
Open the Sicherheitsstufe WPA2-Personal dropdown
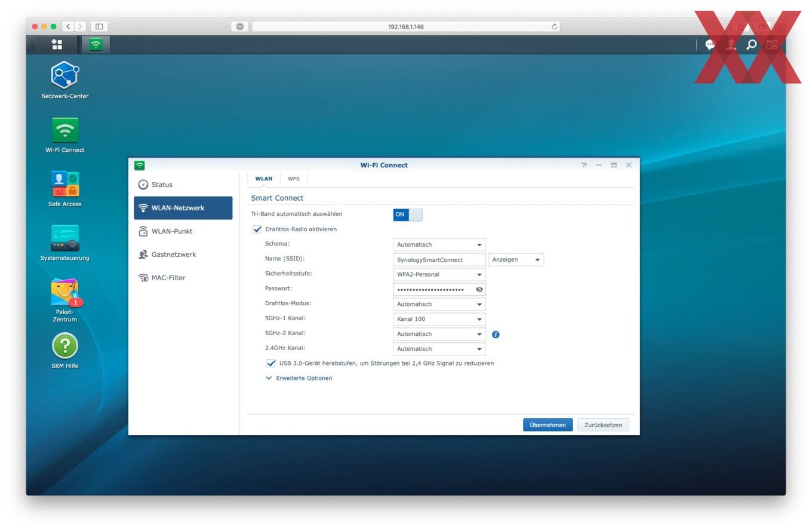click(439, 274)
